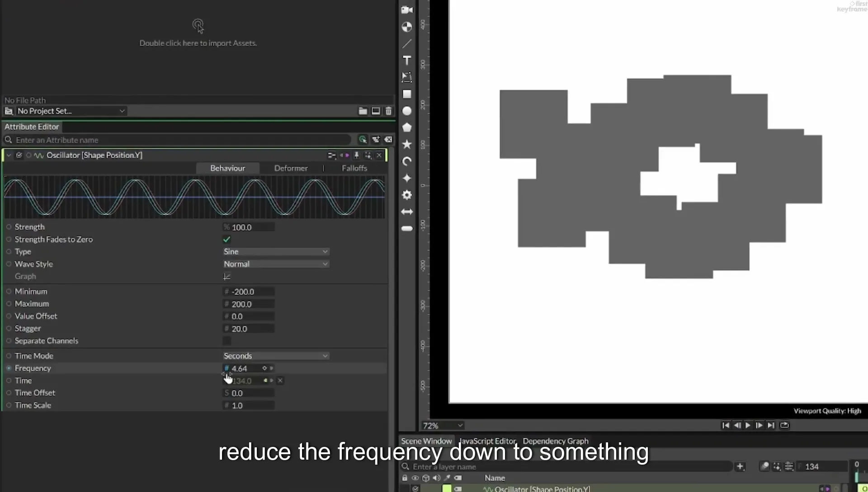The image size is (868, 492).
Task: Open the Time Mode dropdown set to Seconds
Action: [276, 356]
